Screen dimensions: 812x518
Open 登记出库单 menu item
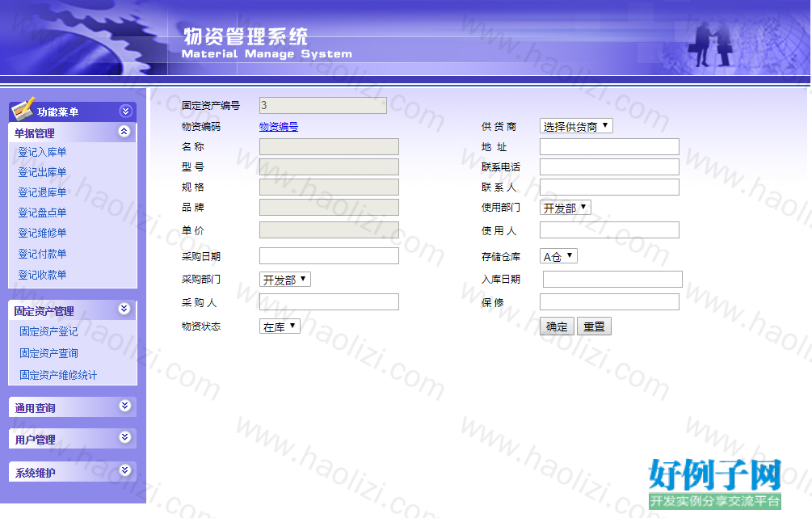tap(43, 172)
